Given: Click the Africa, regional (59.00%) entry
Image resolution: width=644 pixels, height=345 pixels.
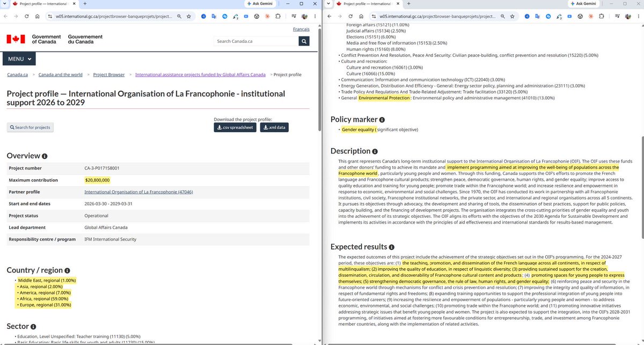Looking at the screenshot, I should [43, 299].
